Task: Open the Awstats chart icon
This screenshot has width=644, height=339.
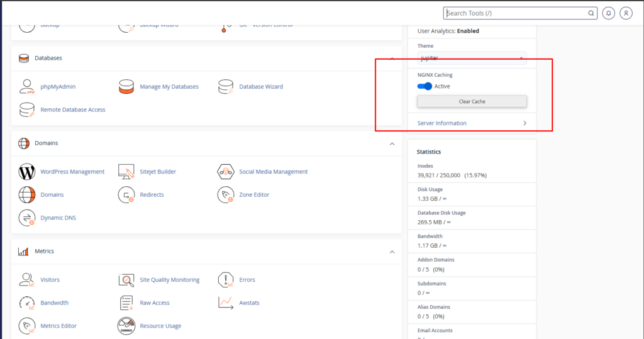Action: click(226, 303)
